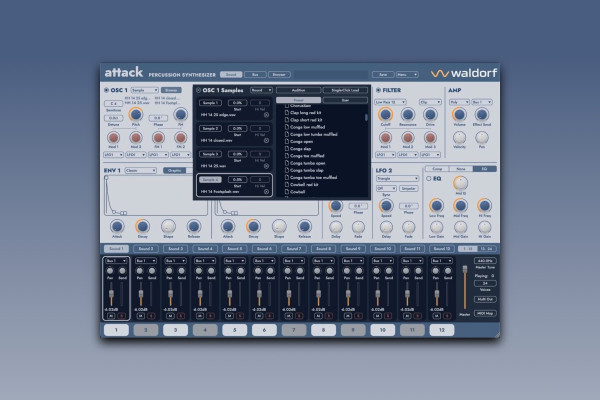The width and height of the screenshot is (600, 400).
Task: Click the Master Tune value field
Action: (x=485, y=261)
